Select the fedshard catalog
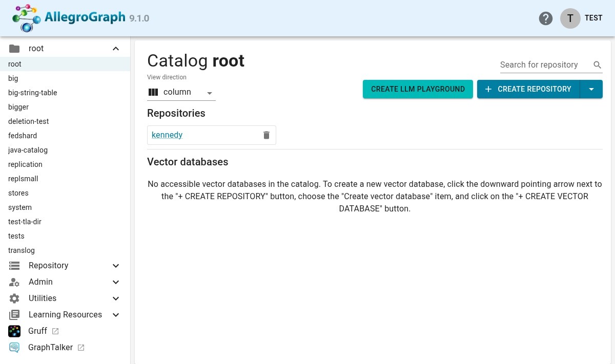 [x=65, y=136]
